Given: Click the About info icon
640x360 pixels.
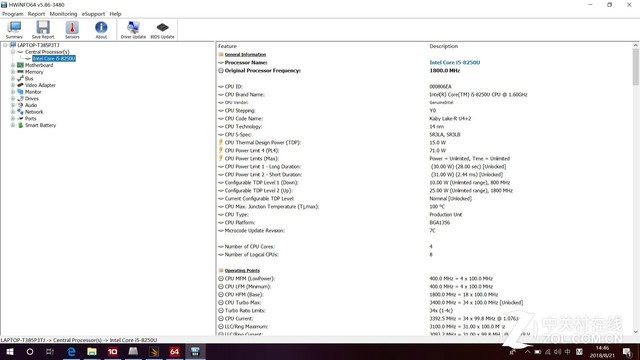Looking at the screenshot, I should tap(101, 29).
